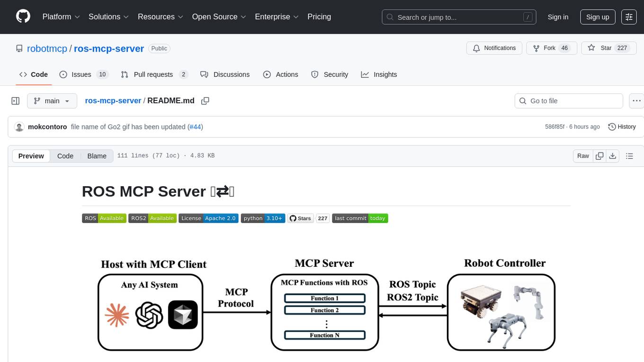Click the architecture diagram image

coord(326,304)
